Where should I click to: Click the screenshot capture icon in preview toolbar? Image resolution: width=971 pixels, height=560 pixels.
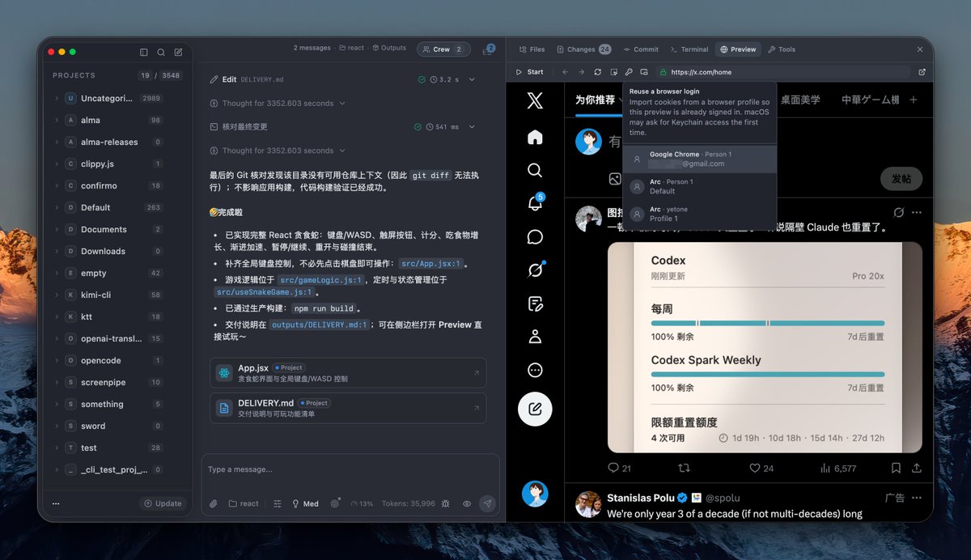(644, 72)
